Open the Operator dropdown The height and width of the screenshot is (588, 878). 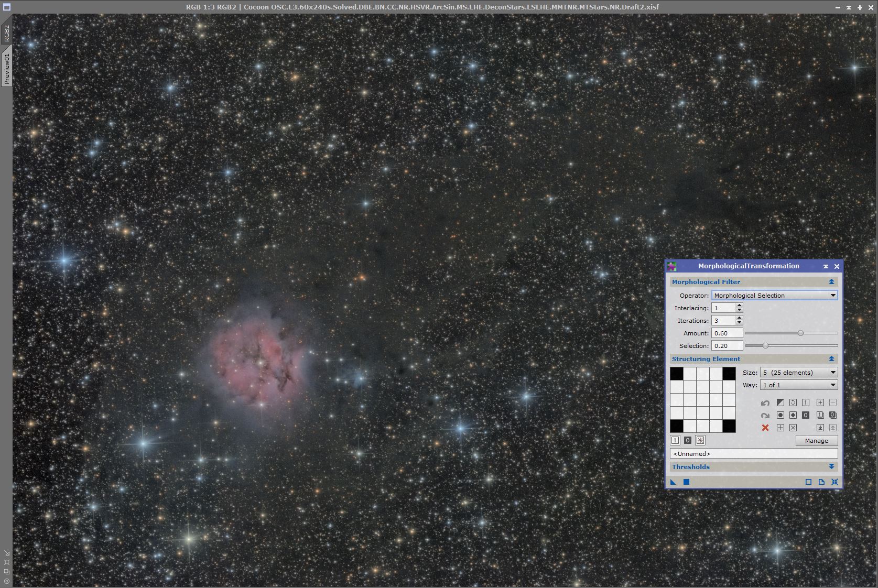click(x=774, y=296)
